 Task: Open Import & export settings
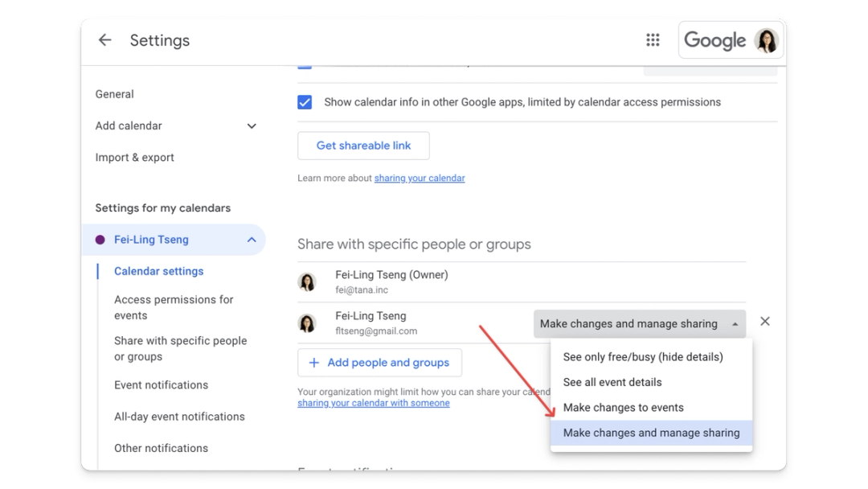pyautogui.click(x=134, y=157)
